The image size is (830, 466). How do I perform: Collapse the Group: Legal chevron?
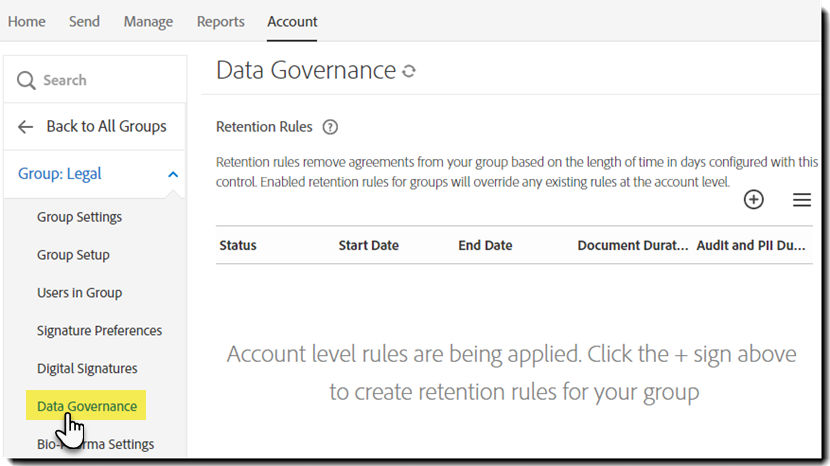pyautogui.click(x=173, y=174)
